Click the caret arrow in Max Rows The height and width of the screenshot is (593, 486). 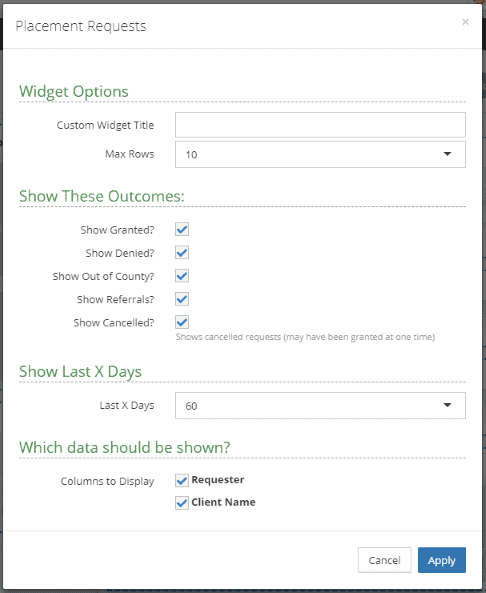pos(447,154)
